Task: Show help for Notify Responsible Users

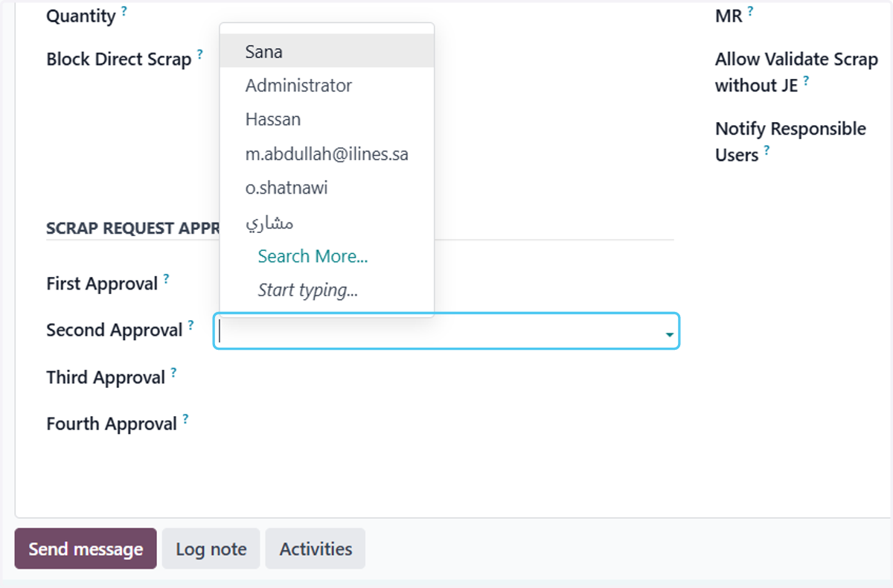Action: point(766,150)
